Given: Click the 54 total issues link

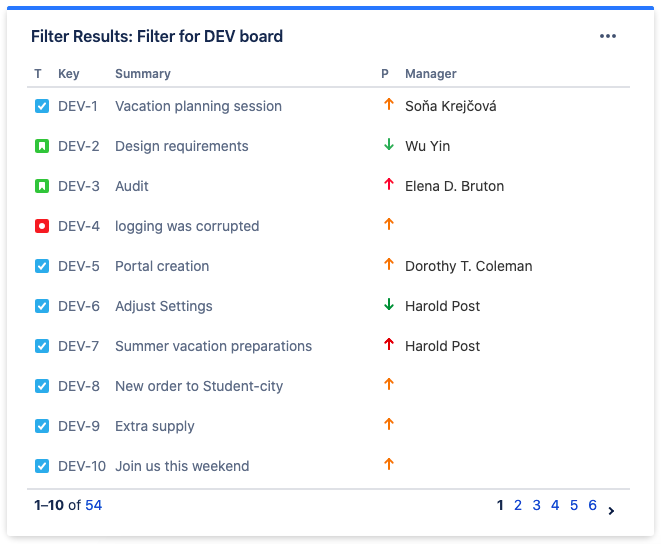Looking at the screenshot, I should tap(93, 506).
